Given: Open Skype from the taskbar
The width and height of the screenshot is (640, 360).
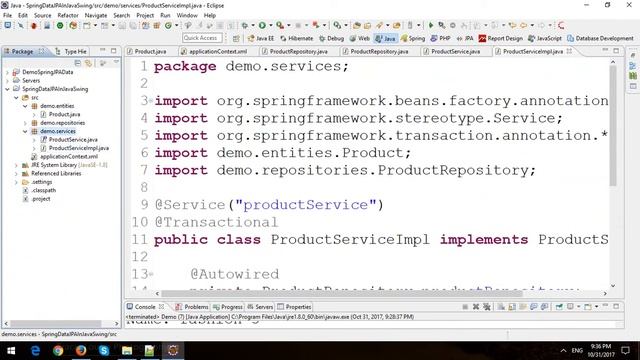Looking at the screenshot, I should 104,350.
